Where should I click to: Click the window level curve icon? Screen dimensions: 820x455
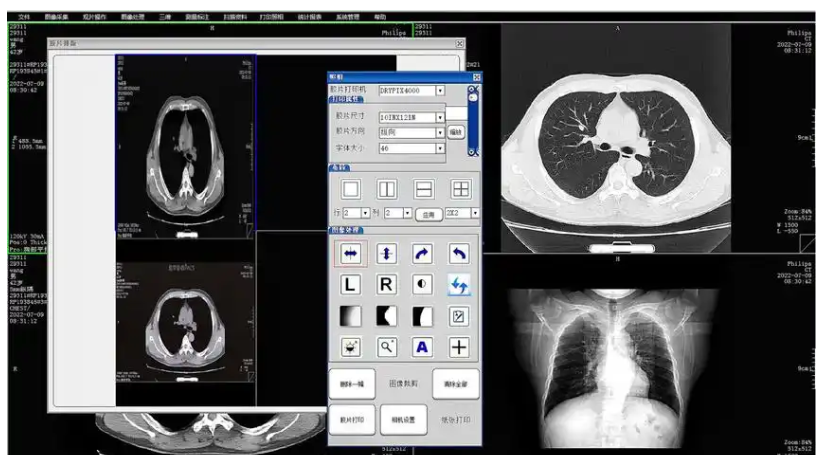tap(459, 316)
